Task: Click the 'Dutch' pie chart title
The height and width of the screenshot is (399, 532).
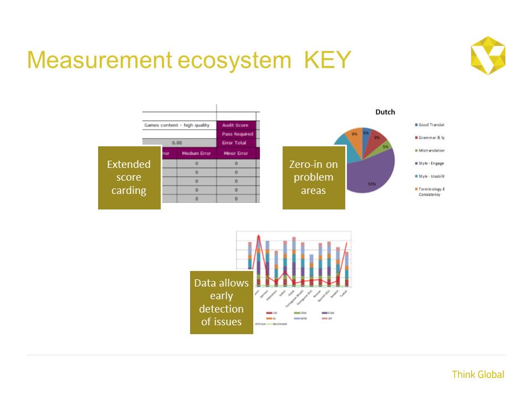Action: click(x=385, y=112)
